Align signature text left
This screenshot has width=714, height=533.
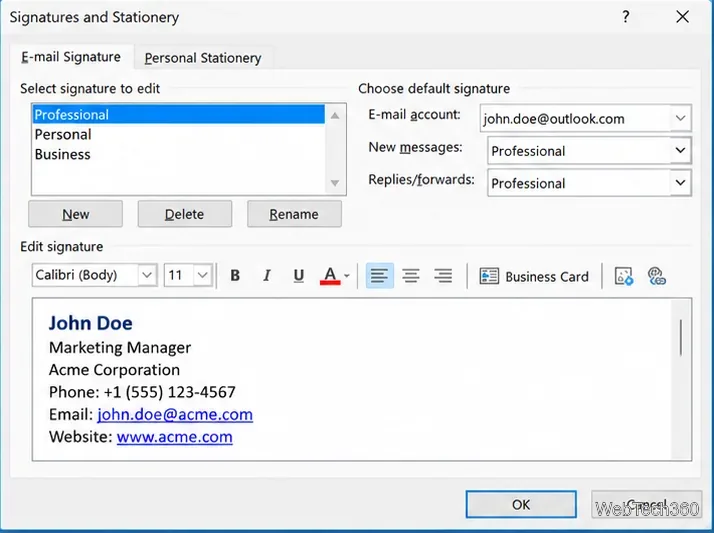pyautogui.click(x=379, y=275)
